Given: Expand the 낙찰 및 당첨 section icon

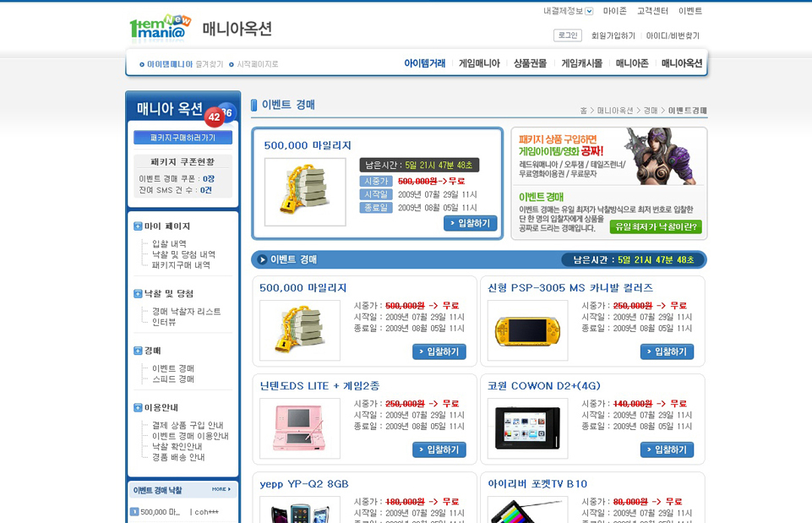Looking at the screenshot, I should (x=138, y=294).
